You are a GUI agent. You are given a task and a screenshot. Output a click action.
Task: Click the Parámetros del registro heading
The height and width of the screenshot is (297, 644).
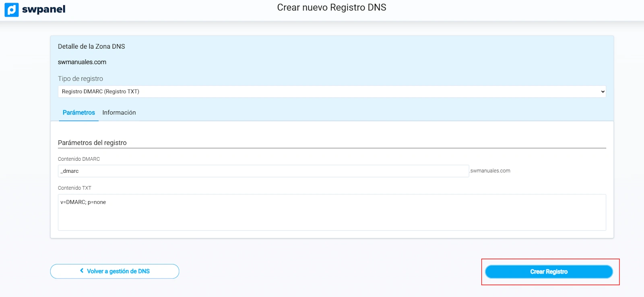click(x=92, y=143)
